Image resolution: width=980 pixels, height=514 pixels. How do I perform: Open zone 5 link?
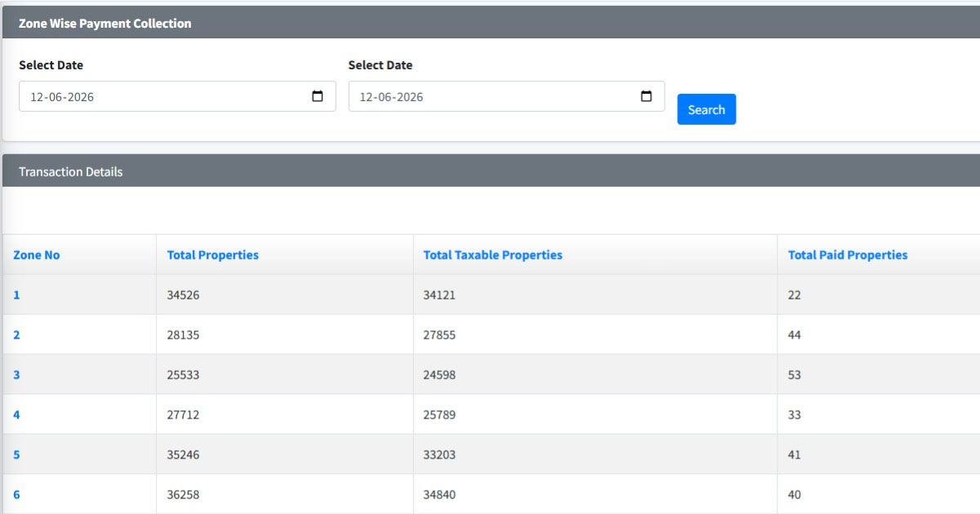coord(16,454)
